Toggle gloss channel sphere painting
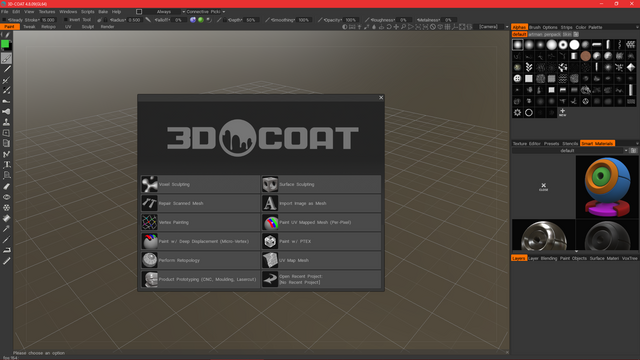Viewport: 640px width, 360px height. 209,20
